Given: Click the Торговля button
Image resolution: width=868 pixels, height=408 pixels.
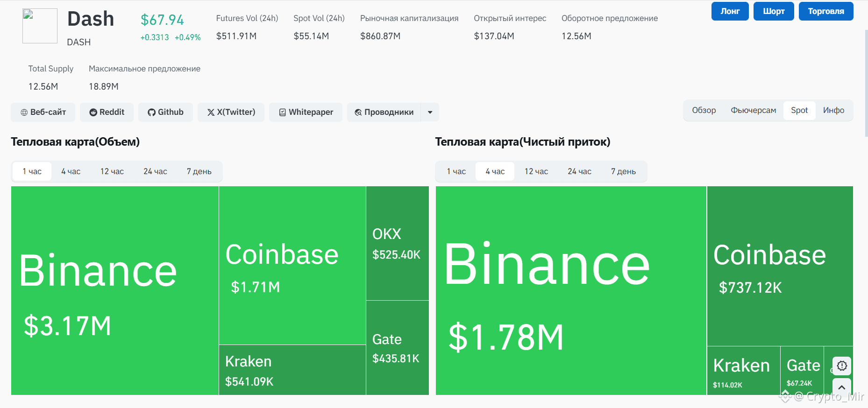Looking at the screenshot, I should point(826,11).
